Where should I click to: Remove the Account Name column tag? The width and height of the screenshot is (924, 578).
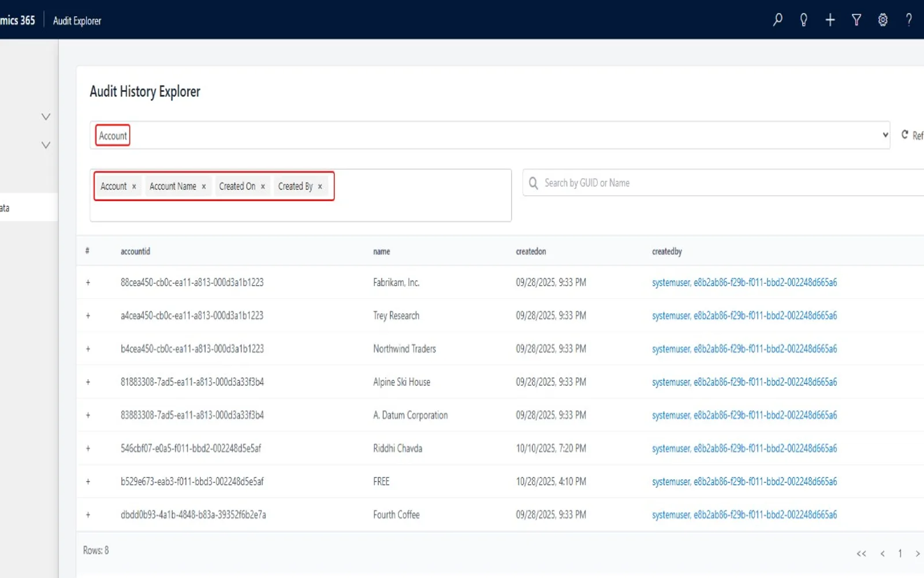click(204, 187)
